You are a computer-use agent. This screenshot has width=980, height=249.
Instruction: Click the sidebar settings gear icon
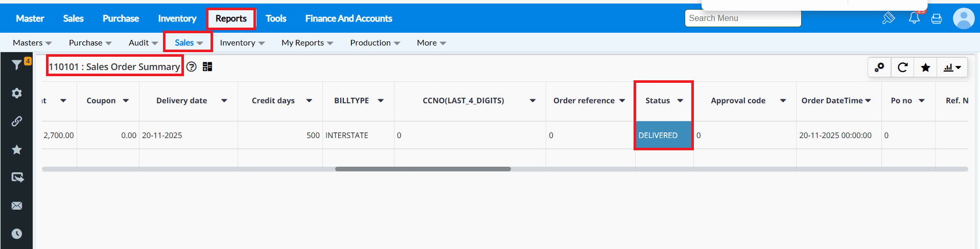[x=17, y=93]
